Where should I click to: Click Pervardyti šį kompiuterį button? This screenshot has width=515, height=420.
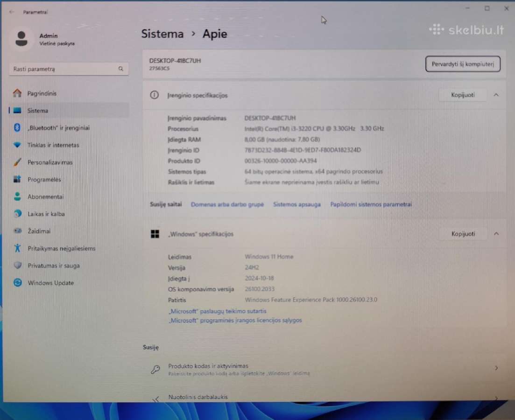point(463,64)
